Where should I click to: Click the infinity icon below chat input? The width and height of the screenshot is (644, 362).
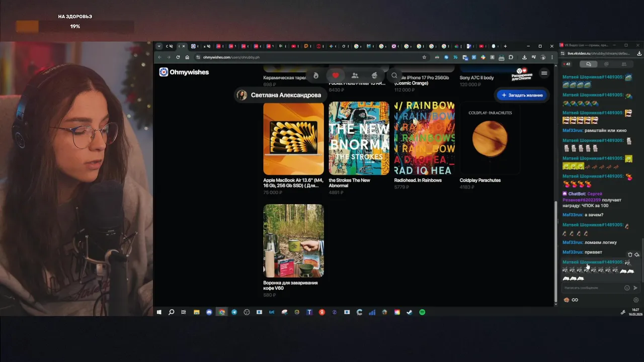575,300
